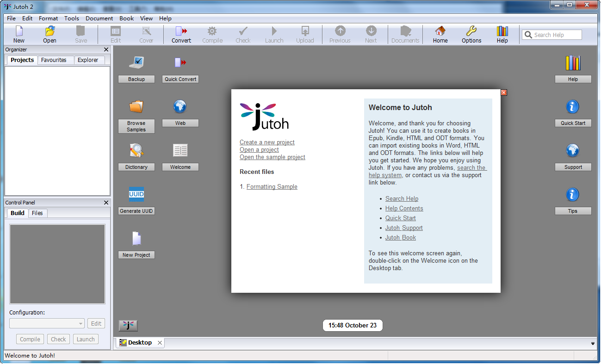Open Options via the wrench icon

pyautogui.click(x=471, y=31)
